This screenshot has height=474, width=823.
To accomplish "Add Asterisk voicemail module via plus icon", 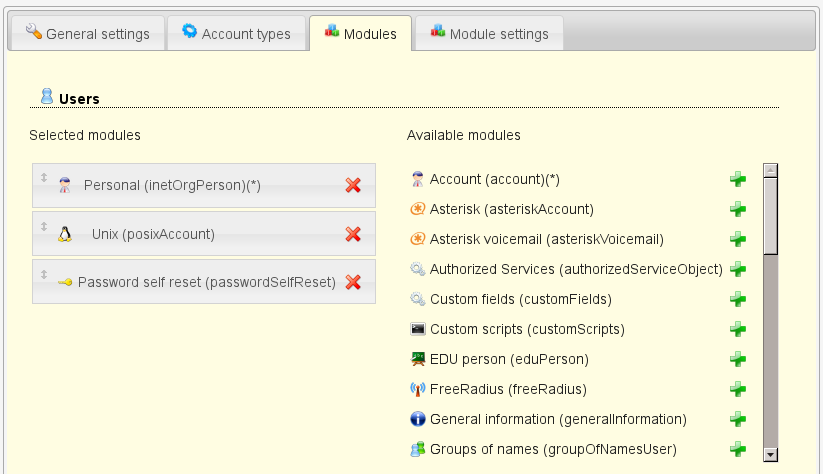I will tap(738, 239).
